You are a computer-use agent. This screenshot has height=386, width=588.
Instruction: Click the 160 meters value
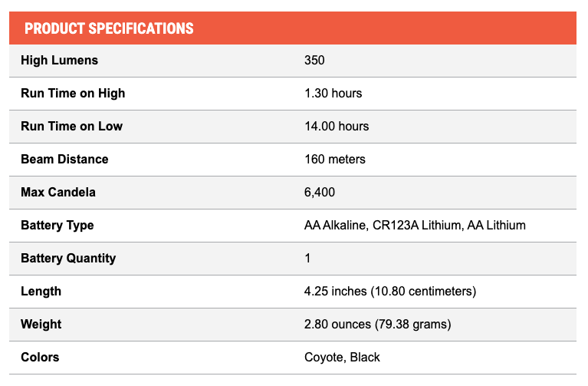tap(335, 160)
